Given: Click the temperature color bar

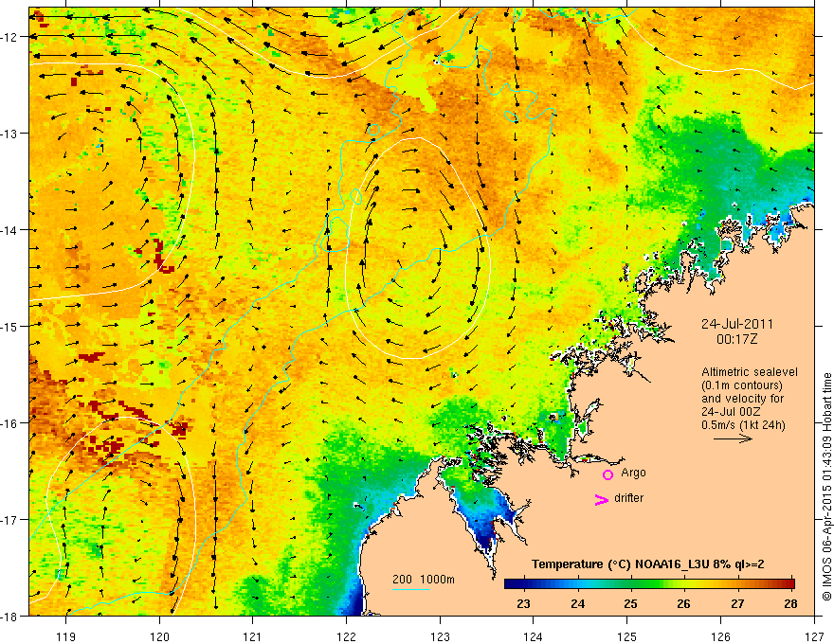Looking at the screenshot, I should [649, 584].
